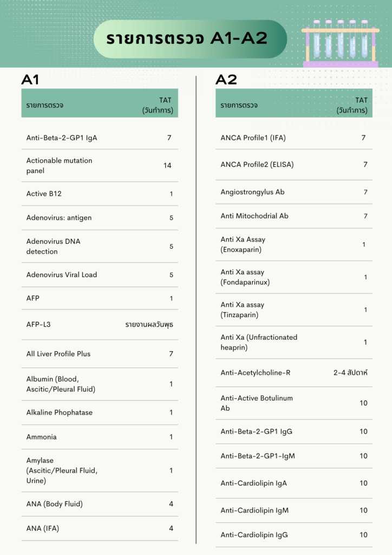Click the 2-4 สัปดาห์ turnaround value
Screen dimensions: 392x555
(350, 373)
